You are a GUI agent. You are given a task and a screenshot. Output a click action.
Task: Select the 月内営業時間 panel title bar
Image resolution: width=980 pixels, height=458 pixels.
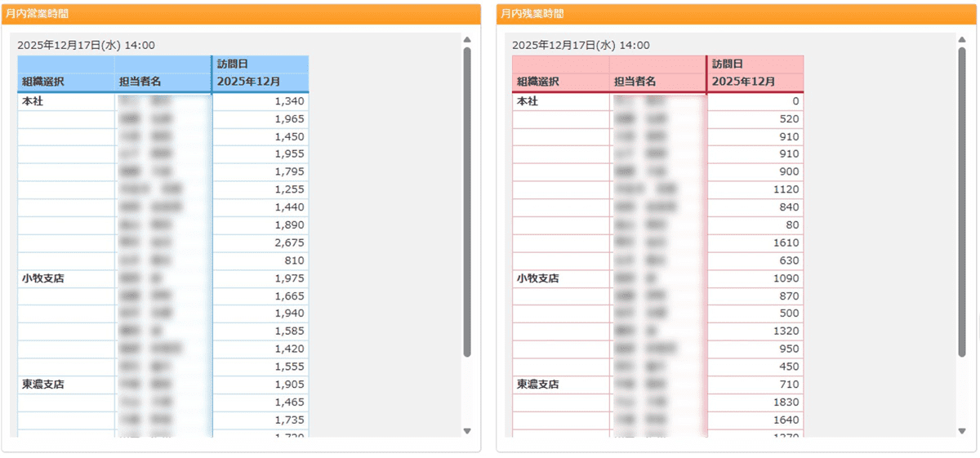241,14
